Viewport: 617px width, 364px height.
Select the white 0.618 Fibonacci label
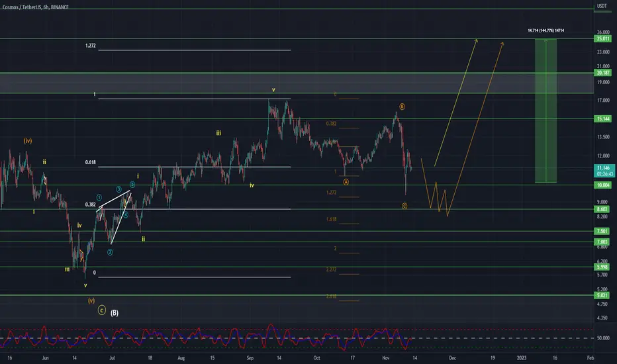click(91, 162)
